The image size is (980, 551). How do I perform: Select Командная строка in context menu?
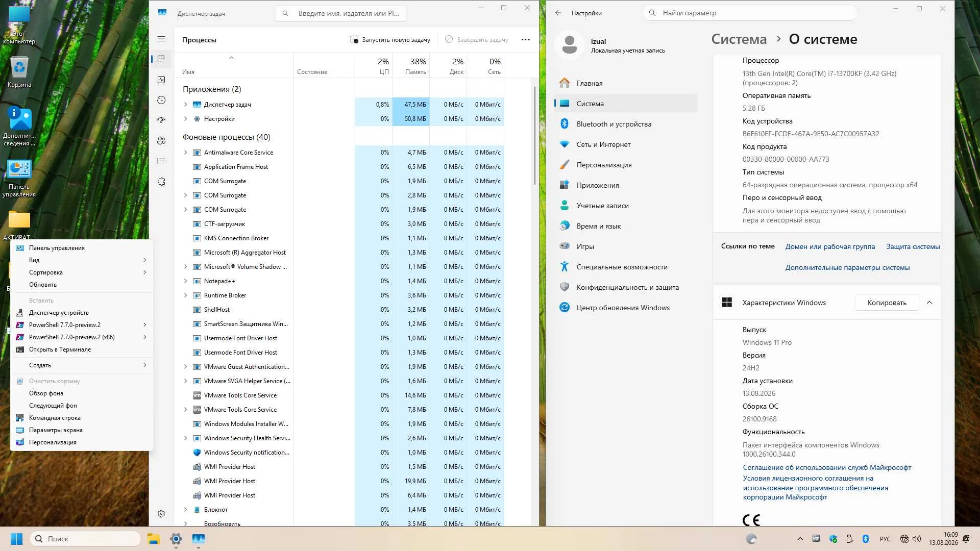(82, 418)
